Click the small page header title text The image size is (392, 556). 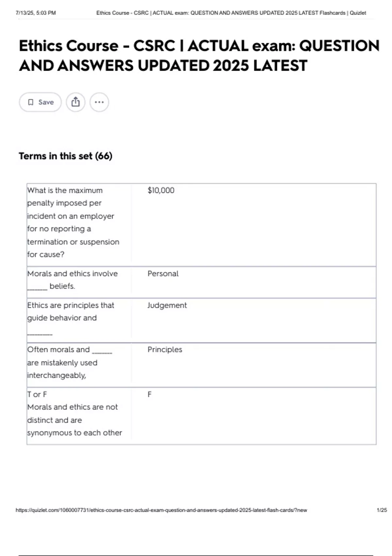pyautogui.click(x=231, y=13)
